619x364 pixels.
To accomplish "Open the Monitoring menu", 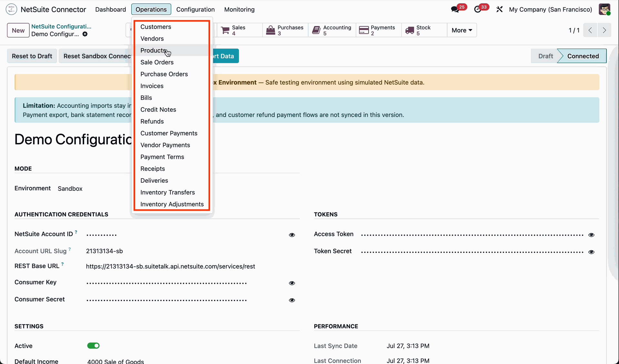I will pos(239,9).
